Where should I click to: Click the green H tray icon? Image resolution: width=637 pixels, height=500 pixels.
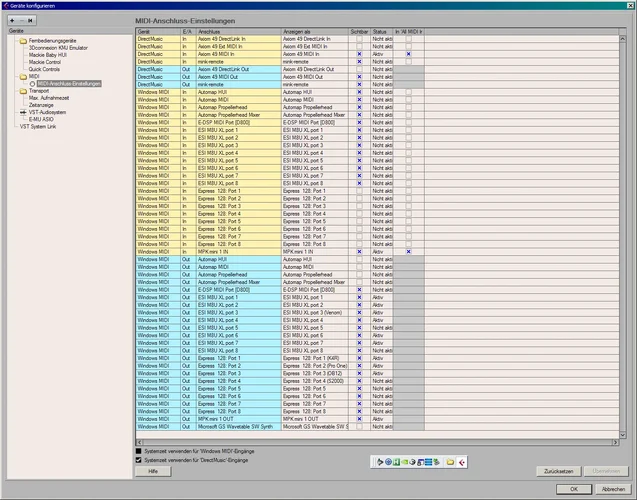coord(396,462)
